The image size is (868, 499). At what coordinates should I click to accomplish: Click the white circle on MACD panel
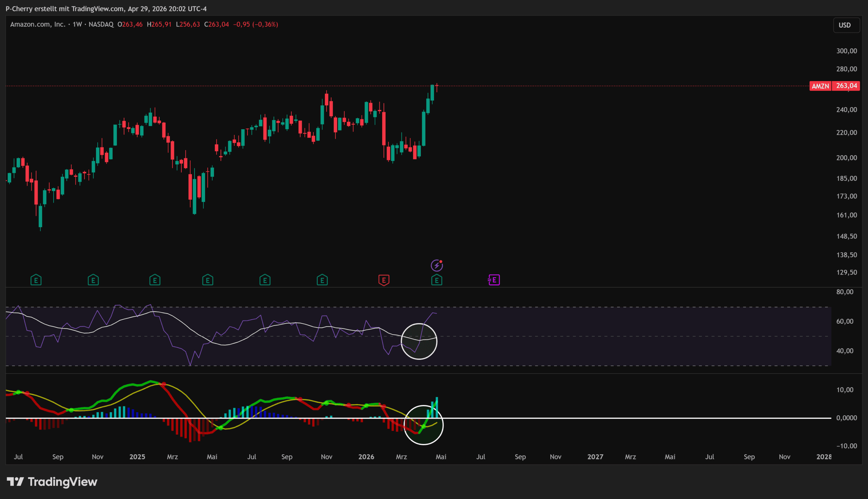[423, 425]
